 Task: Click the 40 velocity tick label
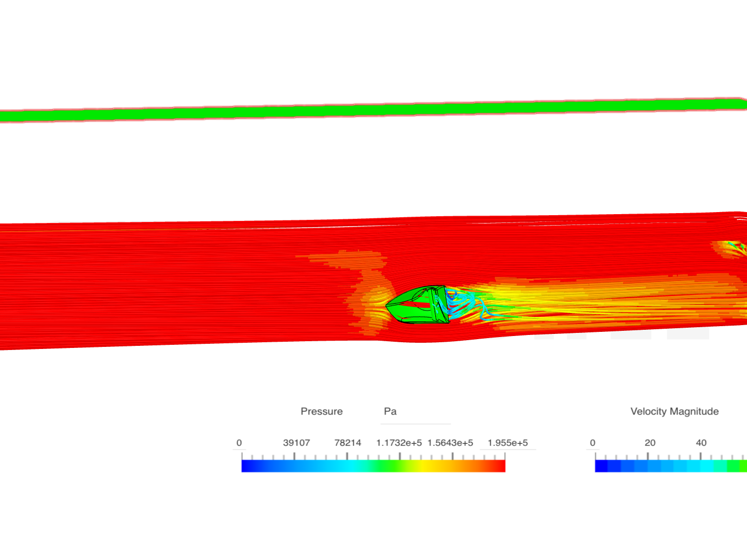coord(701,443)
